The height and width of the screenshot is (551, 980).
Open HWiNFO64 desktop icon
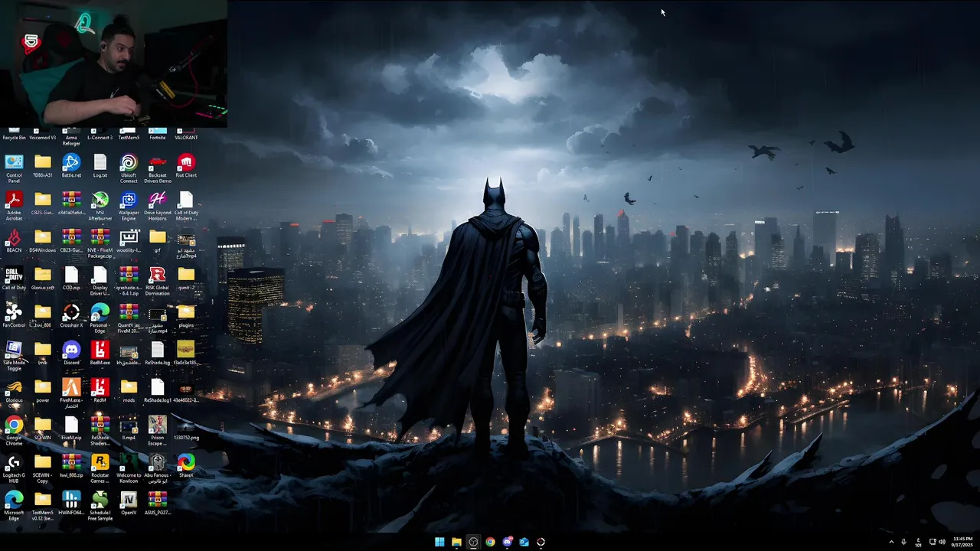click(71, 504)
